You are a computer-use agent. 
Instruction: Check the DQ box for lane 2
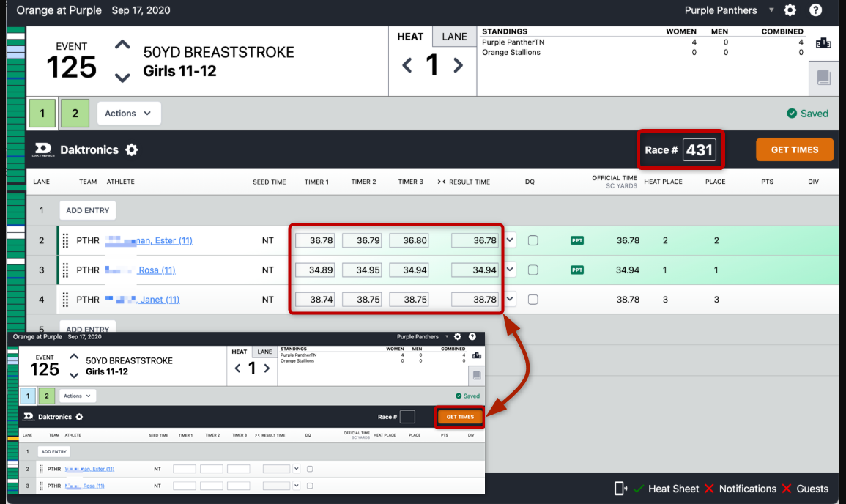coord(533,240)
